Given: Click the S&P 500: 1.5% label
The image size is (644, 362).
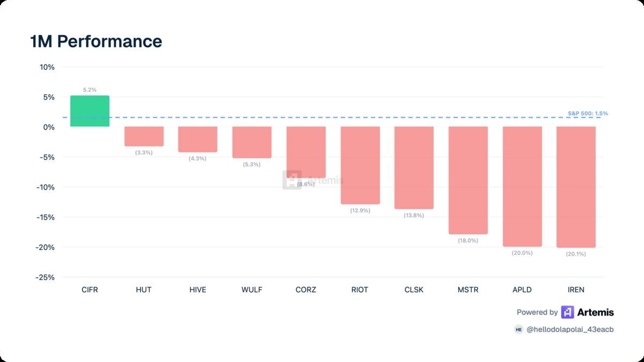Looking at the screenshot, I should [588, 114].
